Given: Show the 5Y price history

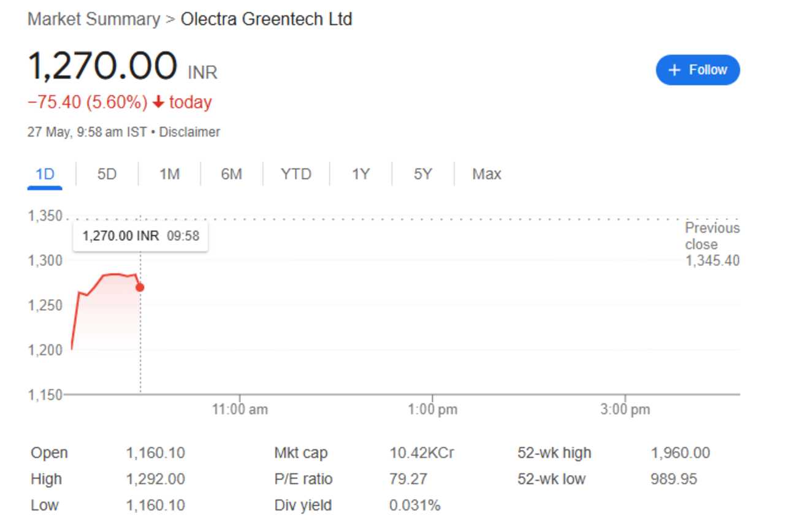Looking at the screenshot, I should pyautogui.click(x=422, y=173).
